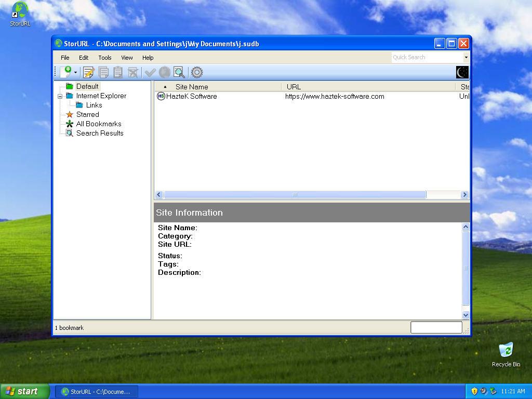Open the View menu

tap(127, 58)
